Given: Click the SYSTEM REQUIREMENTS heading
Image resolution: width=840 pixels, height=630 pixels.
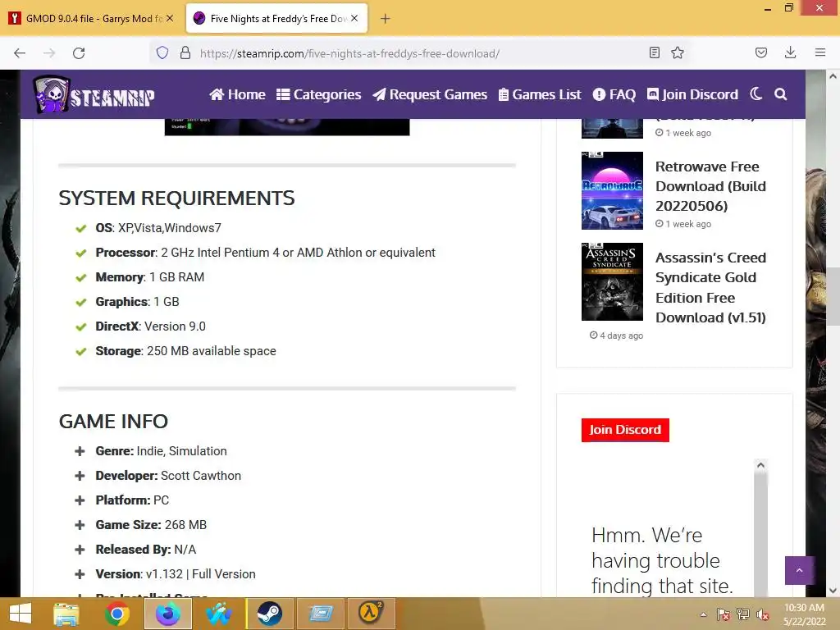Looking at the screenshot, I should [x=177, y=199].
